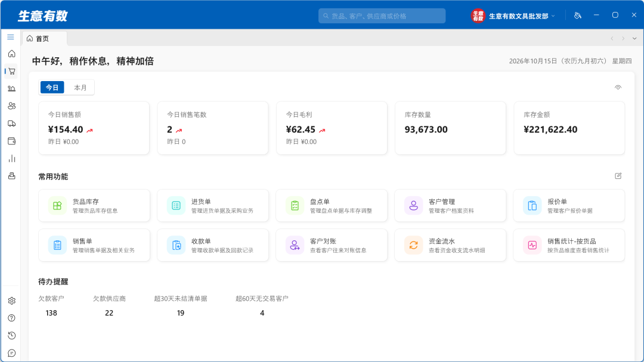Image resolution: width=644 pixels, height=362 pixels.
Task: Toggle the hamburger menu in sidebar
Action: (11, 37)
